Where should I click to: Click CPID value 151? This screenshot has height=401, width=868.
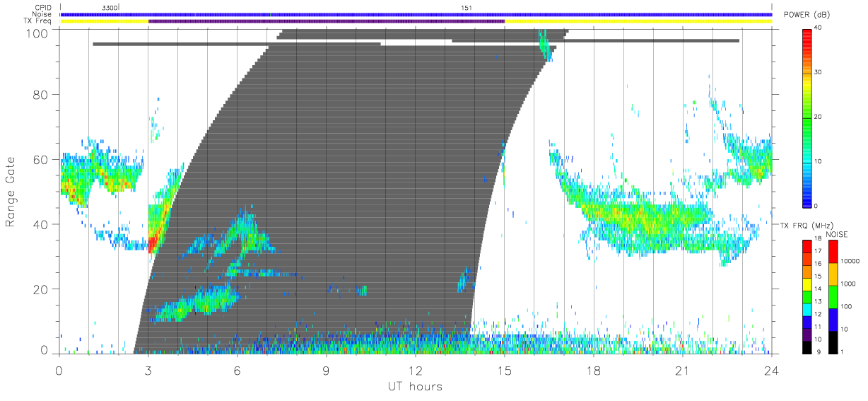coord(467,8)
